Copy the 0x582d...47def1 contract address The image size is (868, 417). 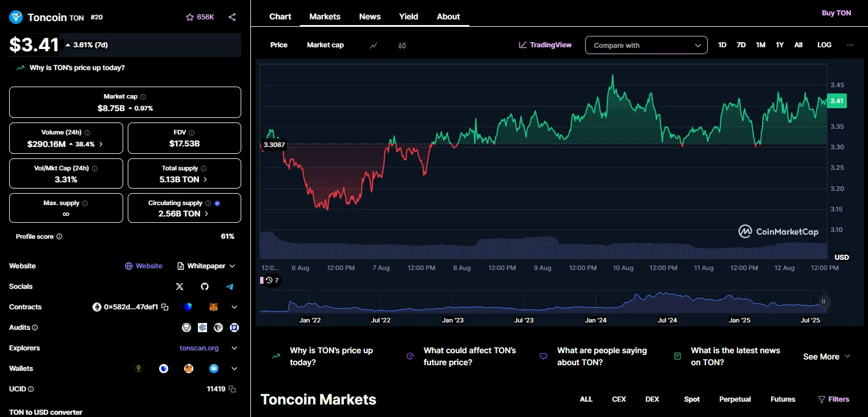[165, 307]
